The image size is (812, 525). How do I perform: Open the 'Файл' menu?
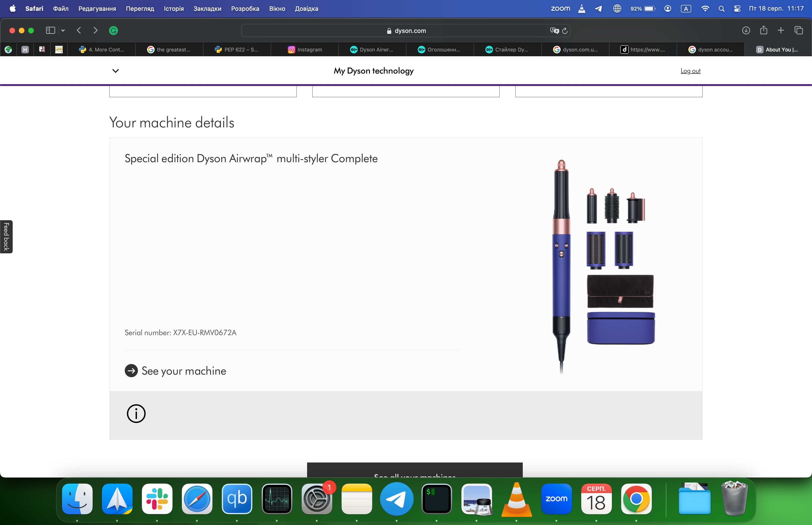(61, 8)
